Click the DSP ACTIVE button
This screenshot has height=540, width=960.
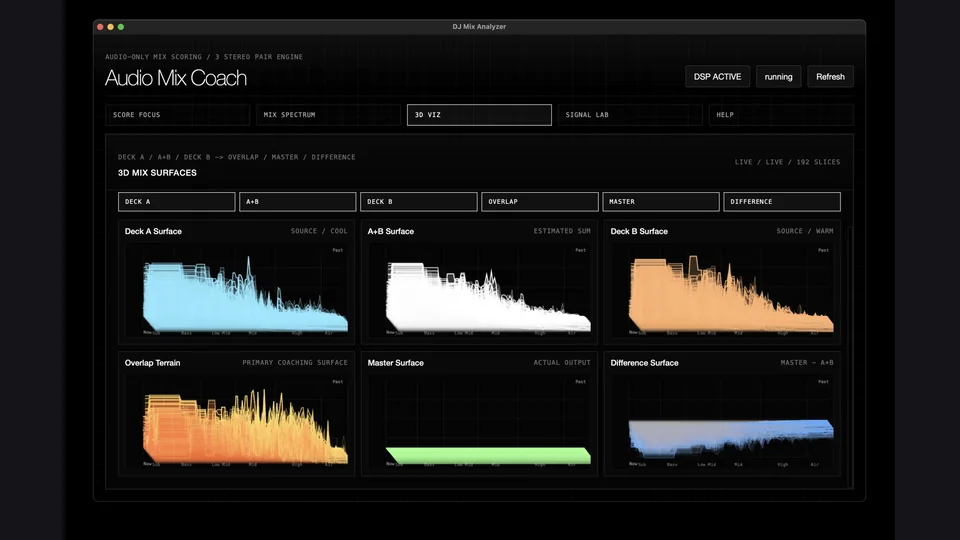(x=718, y=77)
